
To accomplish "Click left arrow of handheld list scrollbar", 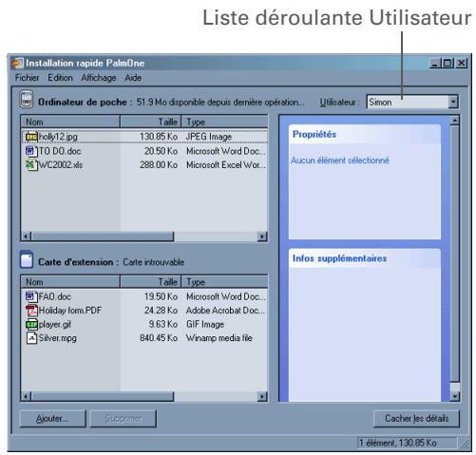I will pyautogui.click(x=27, y=237).
